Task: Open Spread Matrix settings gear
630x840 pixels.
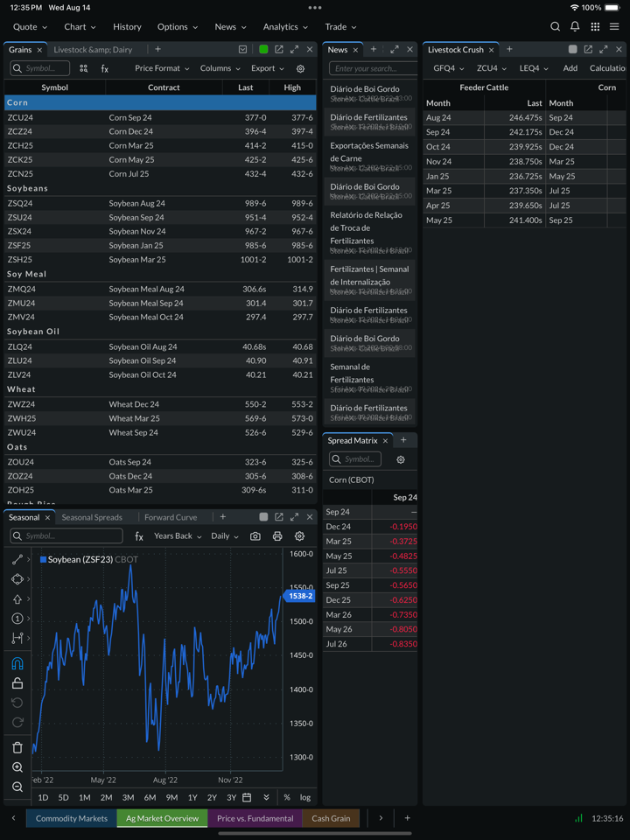Action: [401, 459]
